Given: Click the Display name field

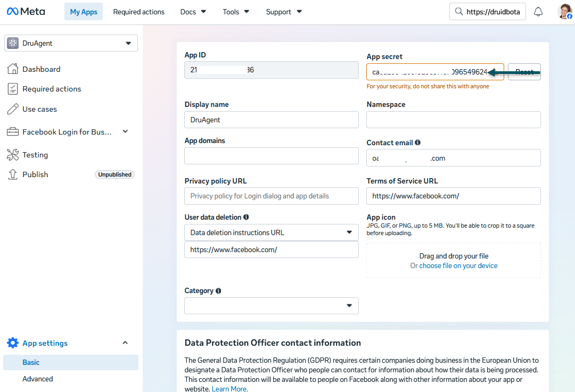Looking at the screenshot, I should [272, 120].
